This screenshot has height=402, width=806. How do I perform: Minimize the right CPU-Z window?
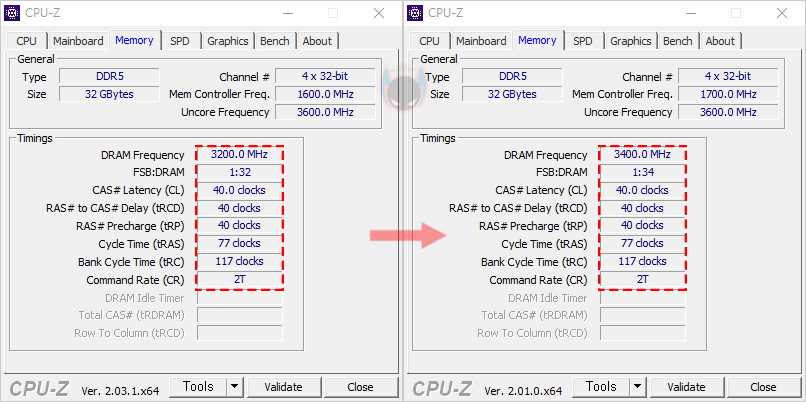click(690, 13)
